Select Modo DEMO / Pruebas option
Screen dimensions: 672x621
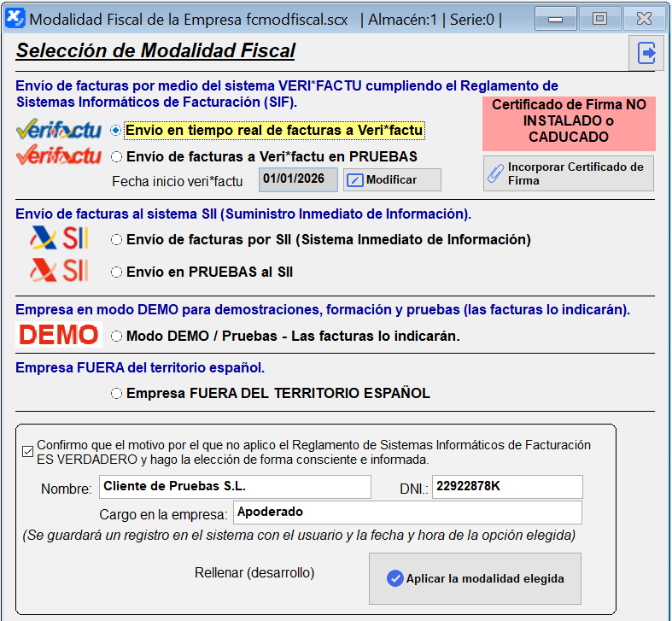285,336
